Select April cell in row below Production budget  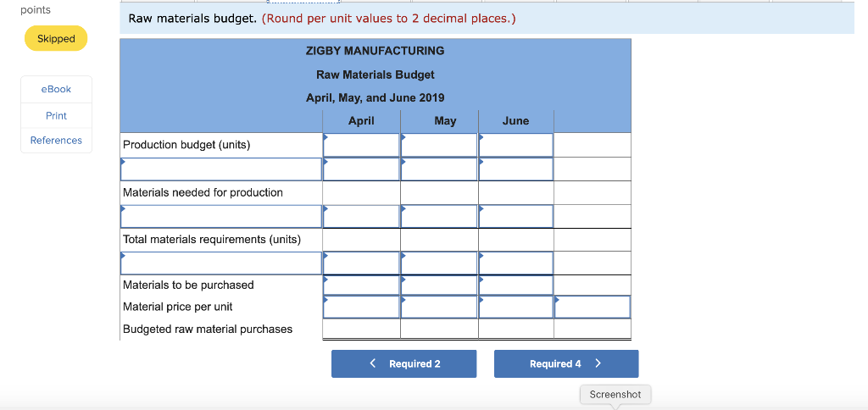point(361,169)
